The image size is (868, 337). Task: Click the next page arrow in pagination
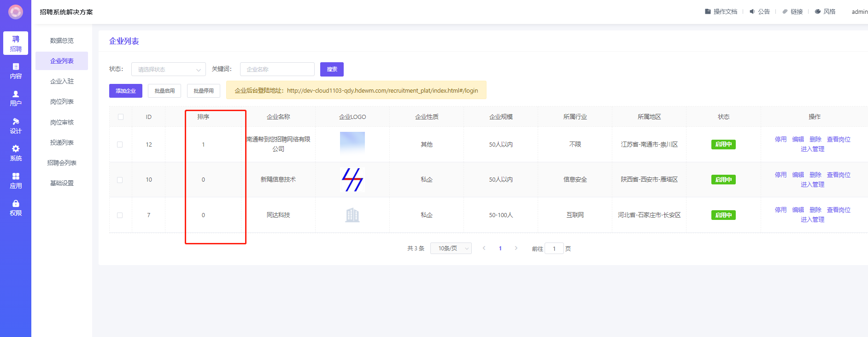(x=516, y=248)
